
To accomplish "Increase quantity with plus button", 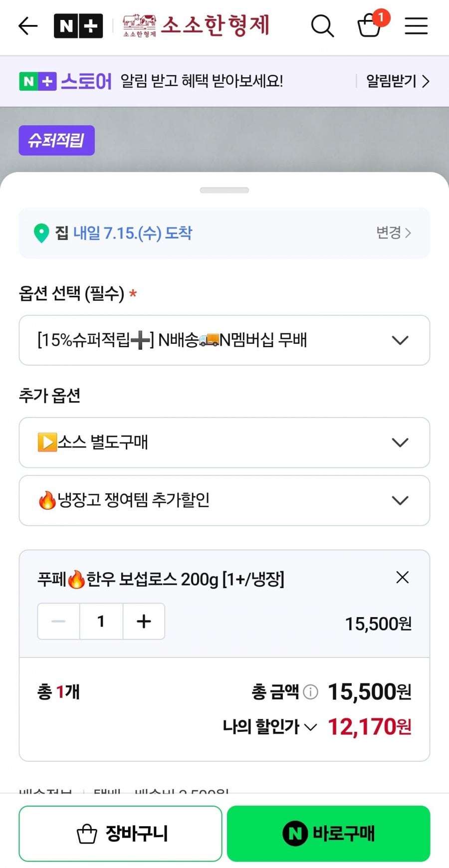I will (144, 621).
